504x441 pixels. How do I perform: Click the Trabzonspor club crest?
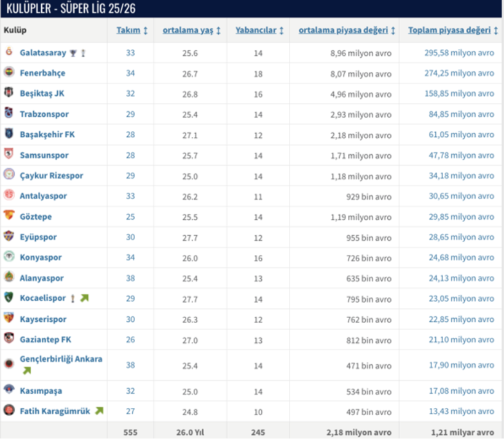tap(9, 113)
